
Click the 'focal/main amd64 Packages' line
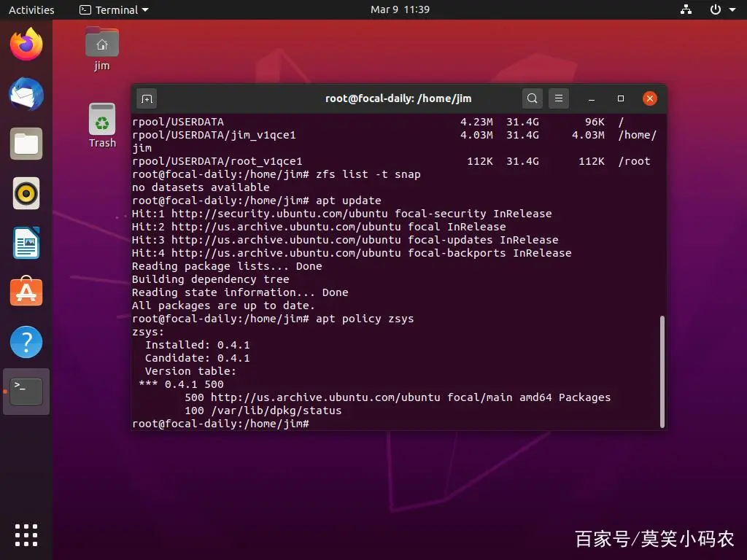(x=398, y=397)
